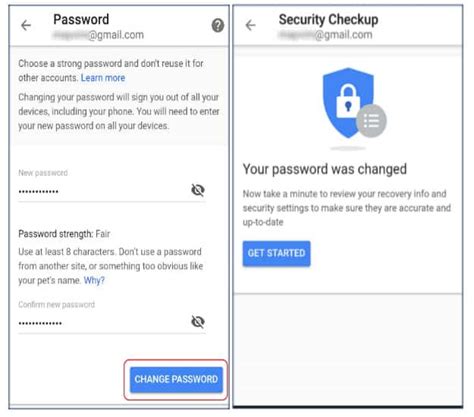Click the gmail address under Security Checkup

(325, 35)
